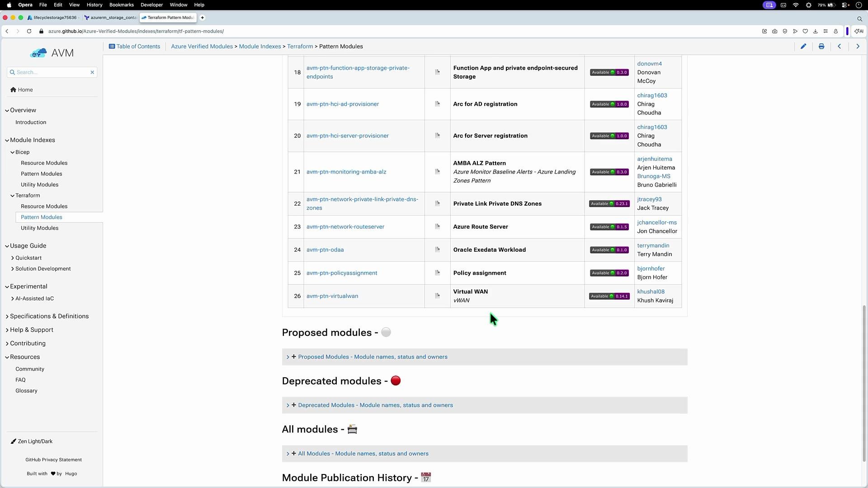
Task: Click the browser address bar
Action: (398, 31)
